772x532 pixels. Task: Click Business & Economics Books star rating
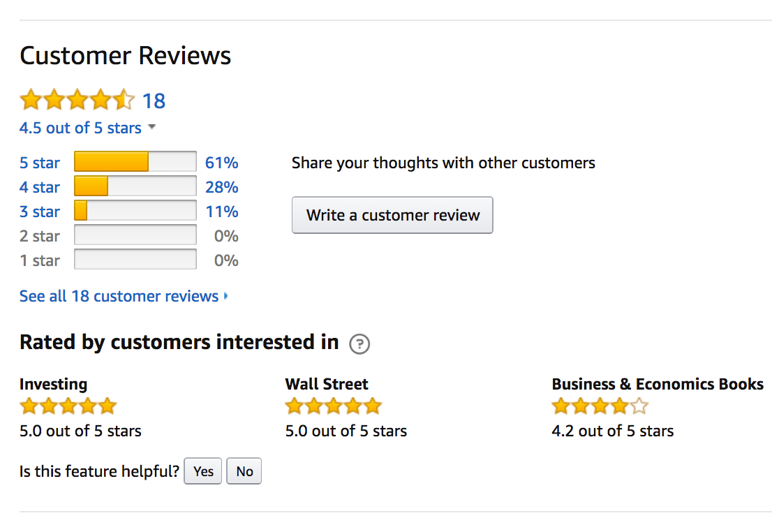(600, 406)
